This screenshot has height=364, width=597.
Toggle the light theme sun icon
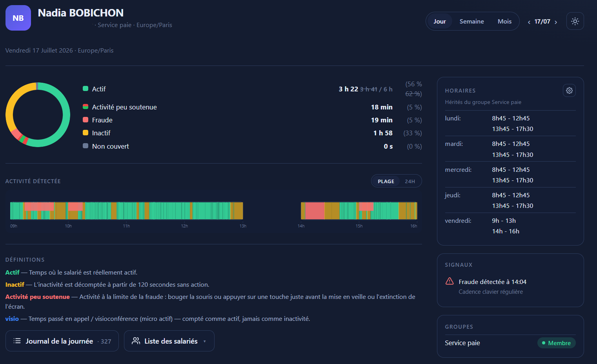575,21
